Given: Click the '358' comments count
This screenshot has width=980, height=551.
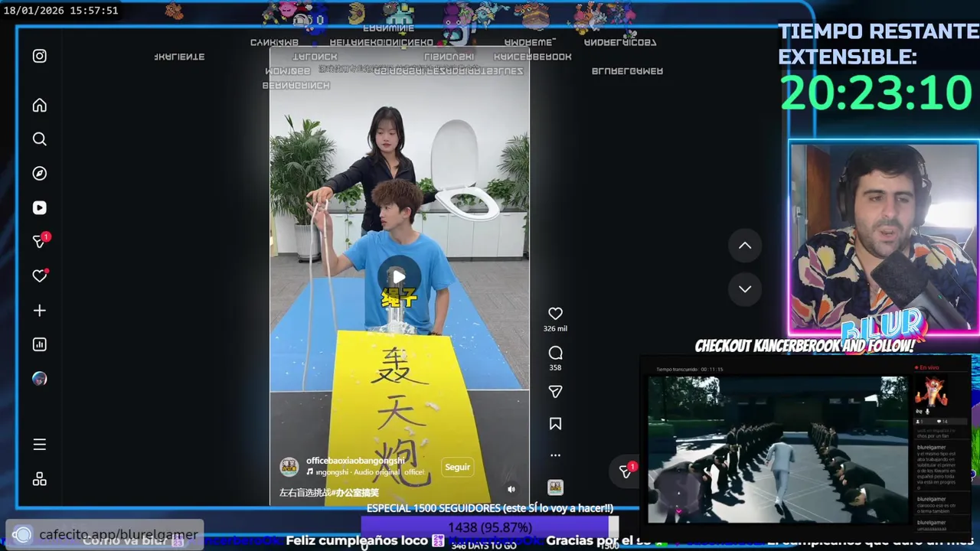Looking at the screenshot, I should click(x=555, y=368).
